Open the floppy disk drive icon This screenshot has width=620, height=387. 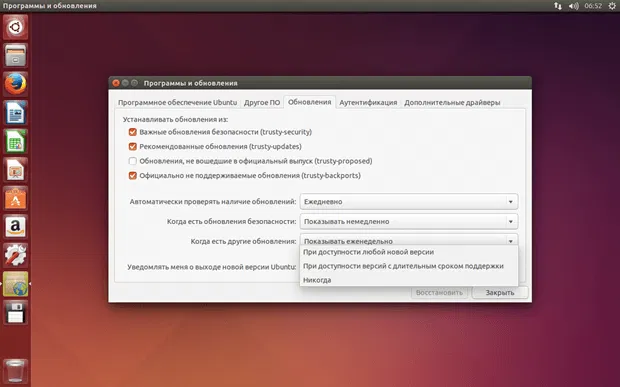[x=15, y=312]
